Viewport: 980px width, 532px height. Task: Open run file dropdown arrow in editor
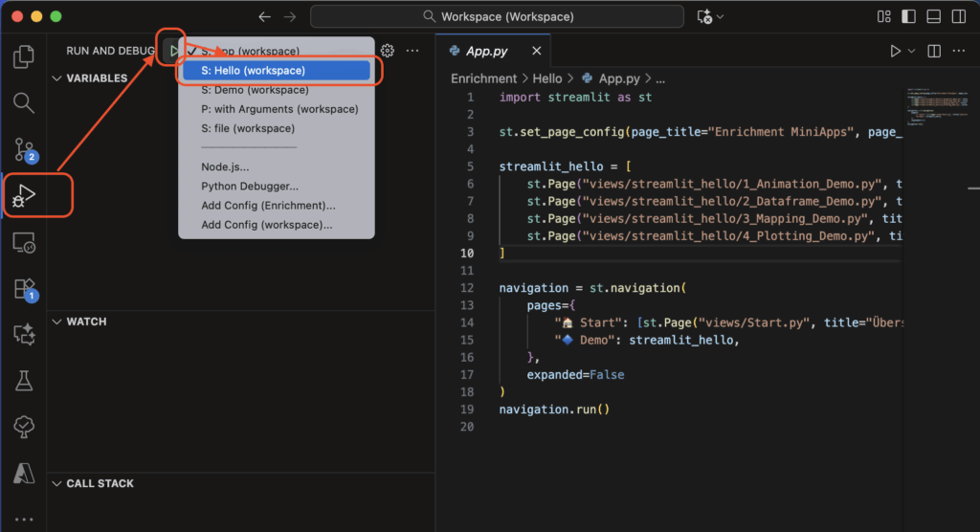tap(911, 51)
